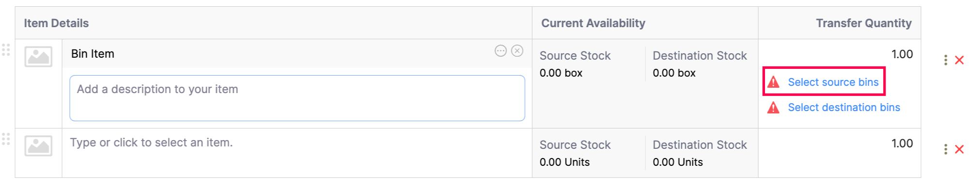Click the warning icon beside Select source bins
The image size is (980, 191).
tap(773, 82)
